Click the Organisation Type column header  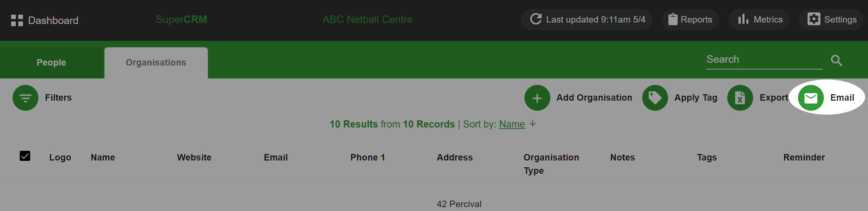point(551,164)
